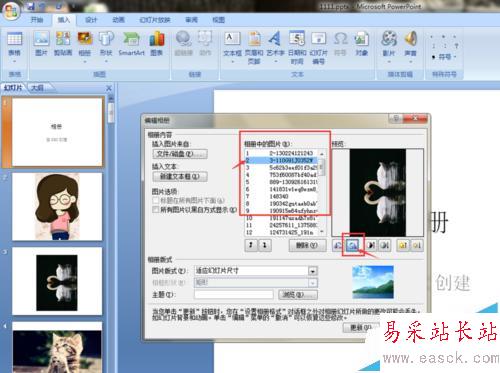Decrease brightness of the previewed picture

417,245
